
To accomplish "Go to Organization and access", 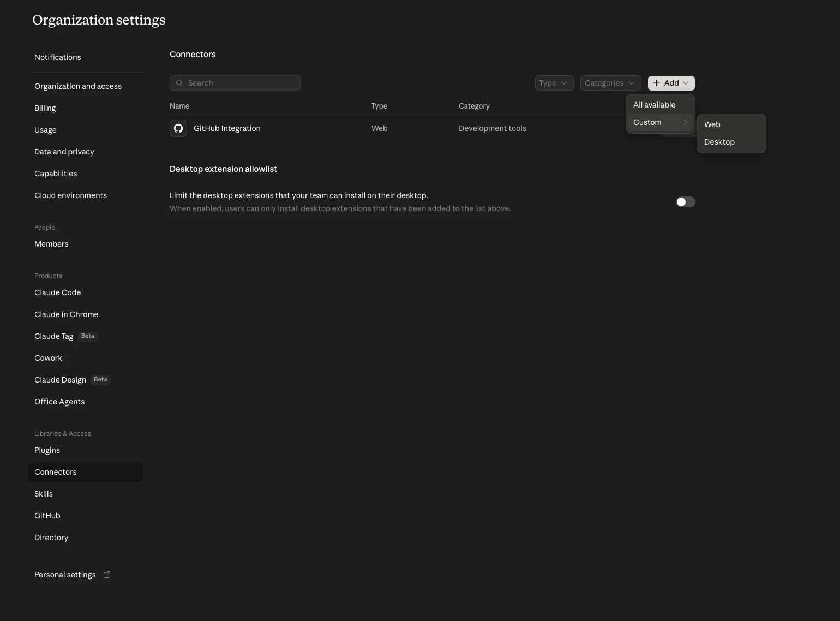I will pos(86,86).
